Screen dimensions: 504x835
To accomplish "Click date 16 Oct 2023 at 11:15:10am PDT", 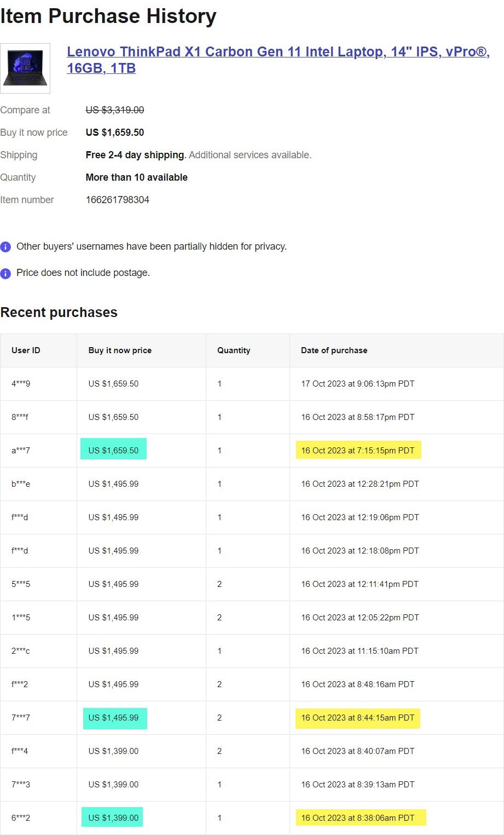I will pos(360,651).
